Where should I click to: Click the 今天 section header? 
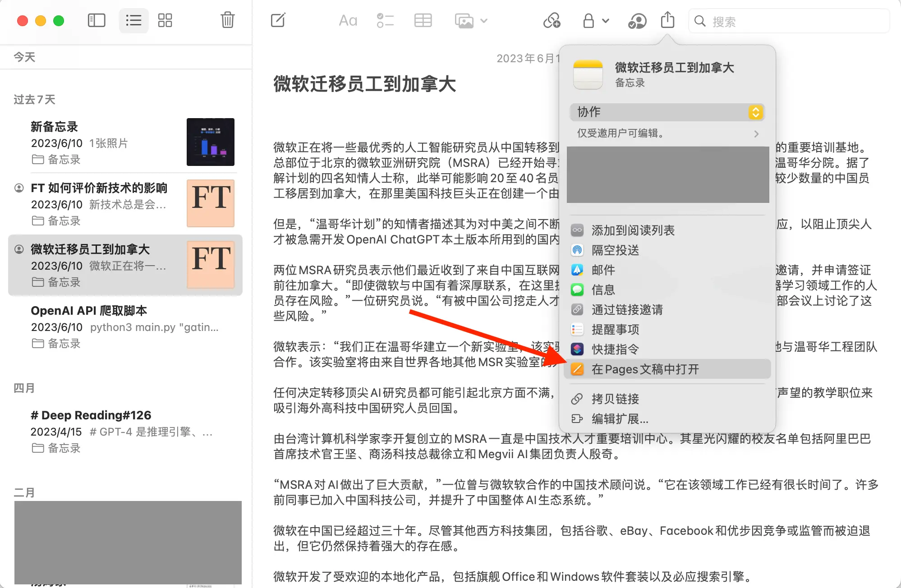coord(24,57)
